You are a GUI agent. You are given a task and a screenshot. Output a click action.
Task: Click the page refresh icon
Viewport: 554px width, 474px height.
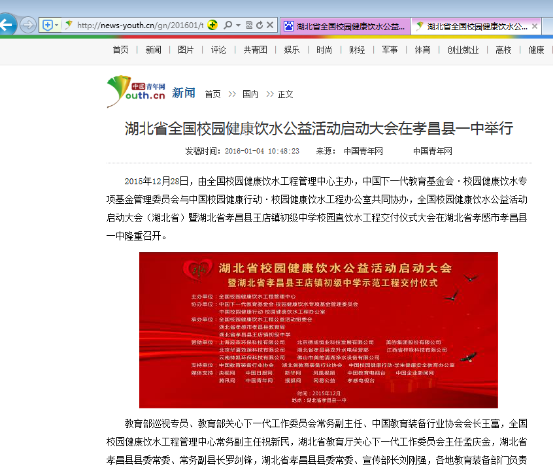pyautogui.click(x=260, y=25)
